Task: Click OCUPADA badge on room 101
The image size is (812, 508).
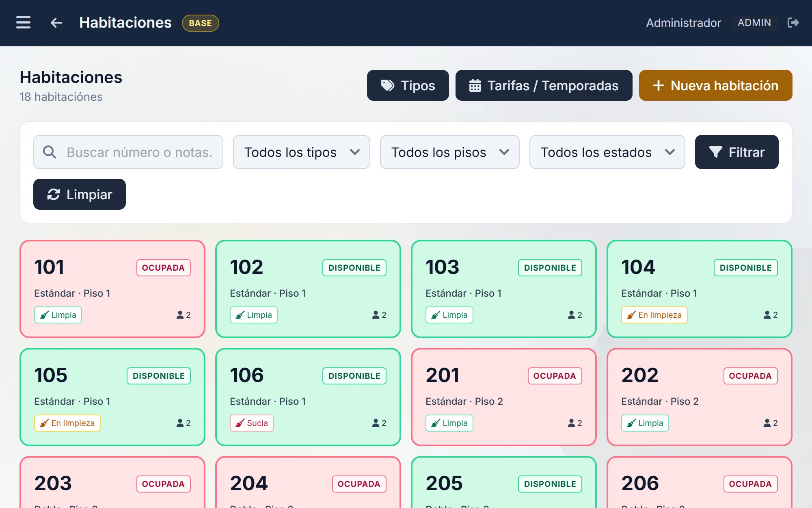Action: point(163,268)
